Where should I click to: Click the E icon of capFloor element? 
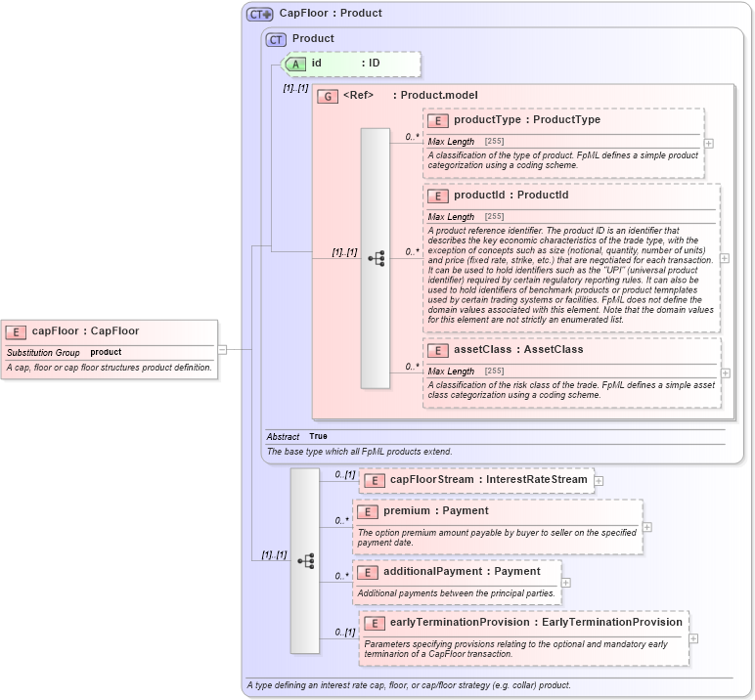pos(16,331)
